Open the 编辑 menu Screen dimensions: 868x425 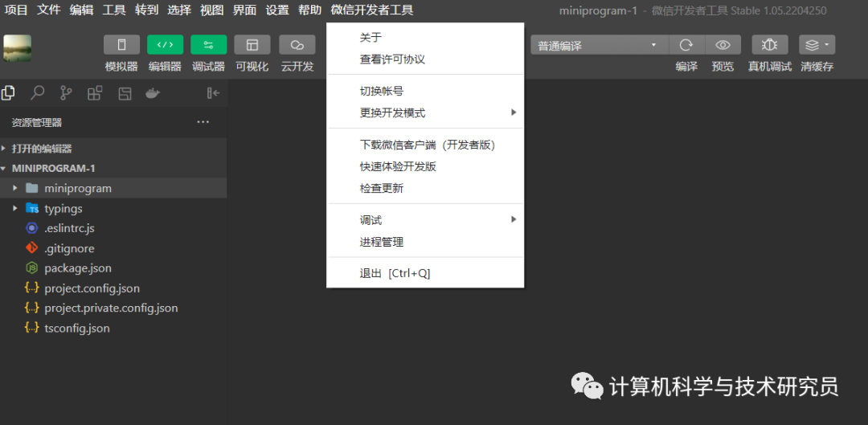(x=81, y=10)
